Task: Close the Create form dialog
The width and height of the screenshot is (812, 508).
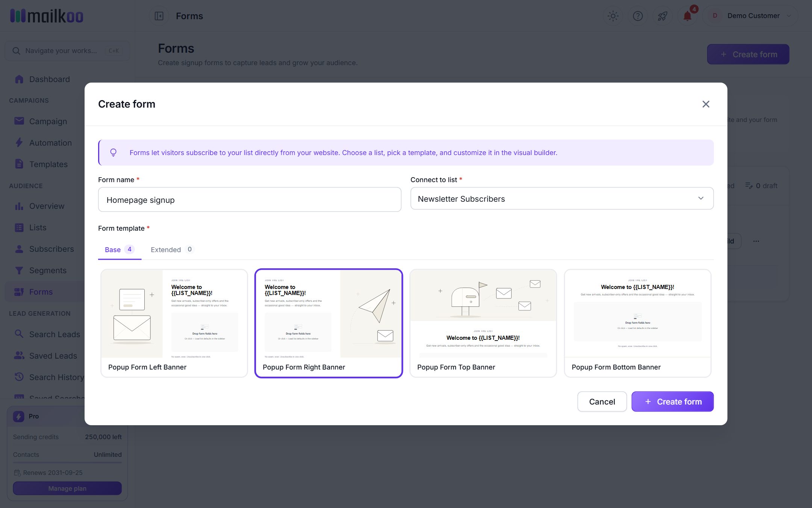Action: pos(706,104)
